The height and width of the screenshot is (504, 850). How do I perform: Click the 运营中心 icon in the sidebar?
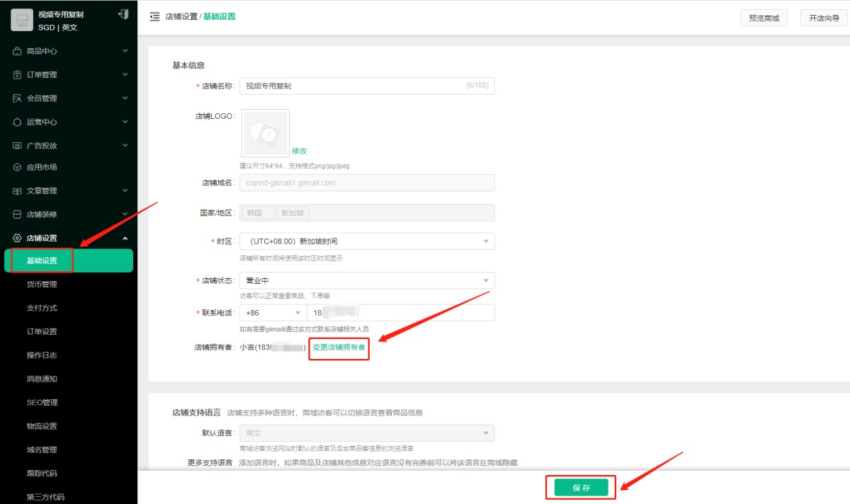tap(18, 122)
